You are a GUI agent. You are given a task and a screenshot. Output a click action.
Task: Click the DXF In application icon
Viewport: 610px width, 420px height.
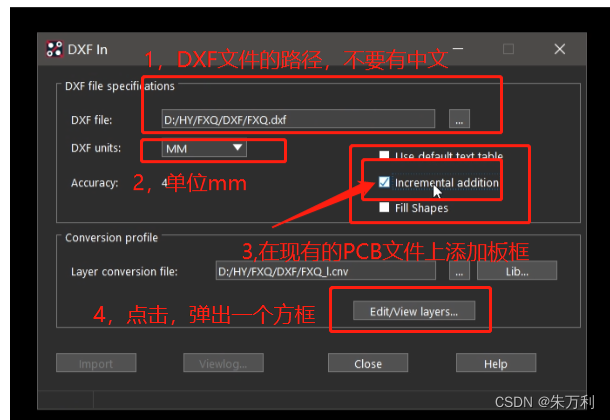point(54,49)
